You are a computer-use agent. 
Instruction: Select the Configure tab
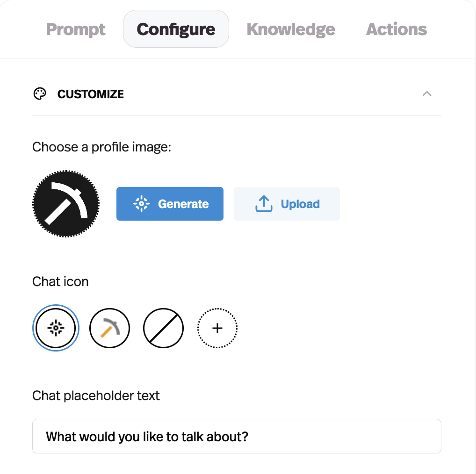175,29
